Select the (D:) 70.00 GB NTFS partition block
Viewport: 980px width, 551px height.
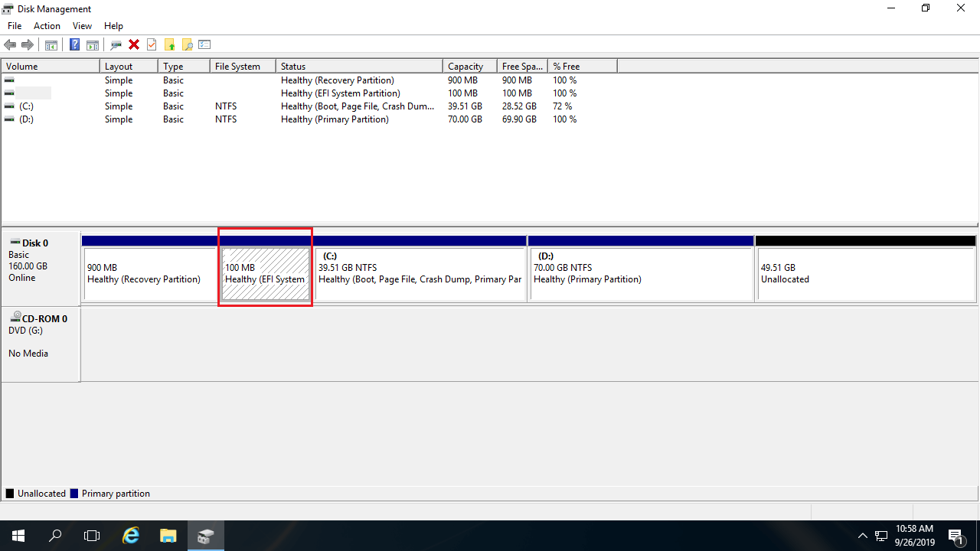point(641,273)
